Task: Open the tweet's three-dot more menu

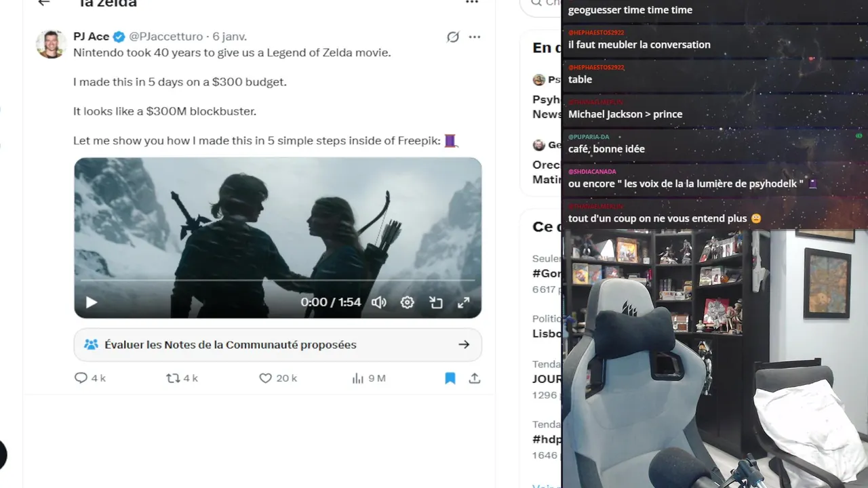Action: pos(475,37)
